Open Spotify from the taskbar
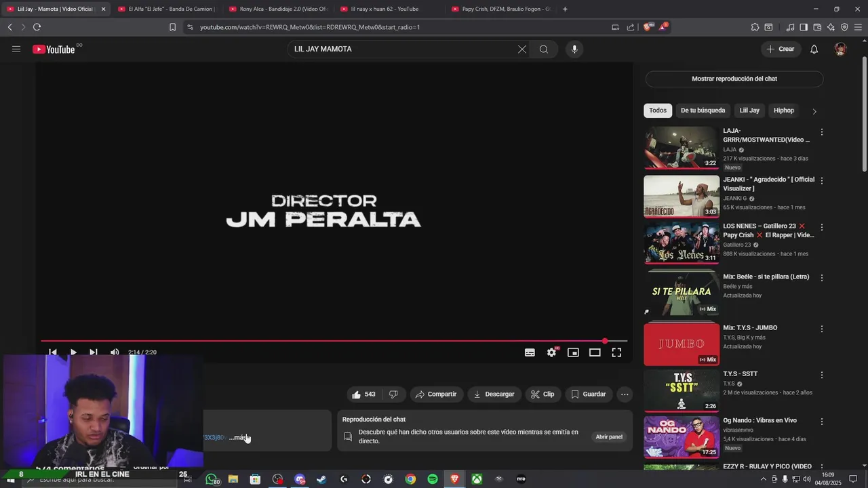This screenshot has width=868, height=488. [433, 479]
